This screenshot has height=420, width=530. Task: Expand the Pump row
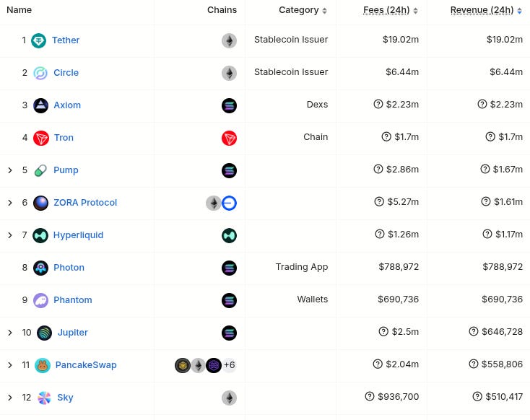10,170
